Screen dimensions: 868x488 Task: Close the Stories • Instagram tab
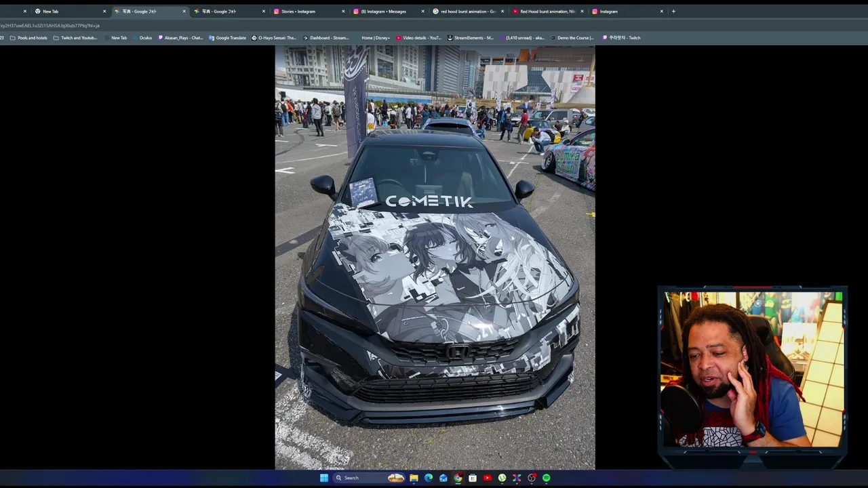tap(343, 12)
